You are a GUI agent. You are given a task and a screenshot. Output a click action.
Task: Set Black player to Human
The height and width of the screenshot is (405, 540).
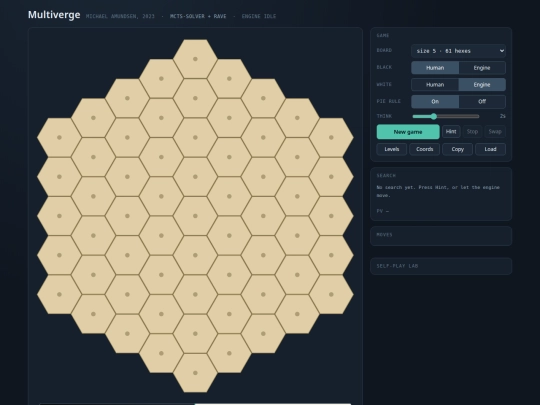(435, 68)
